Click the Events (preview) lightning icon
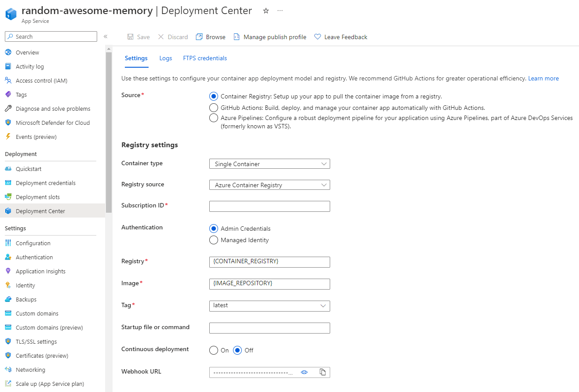Screen dimensions: 579x392 click(x=8, y=137)
